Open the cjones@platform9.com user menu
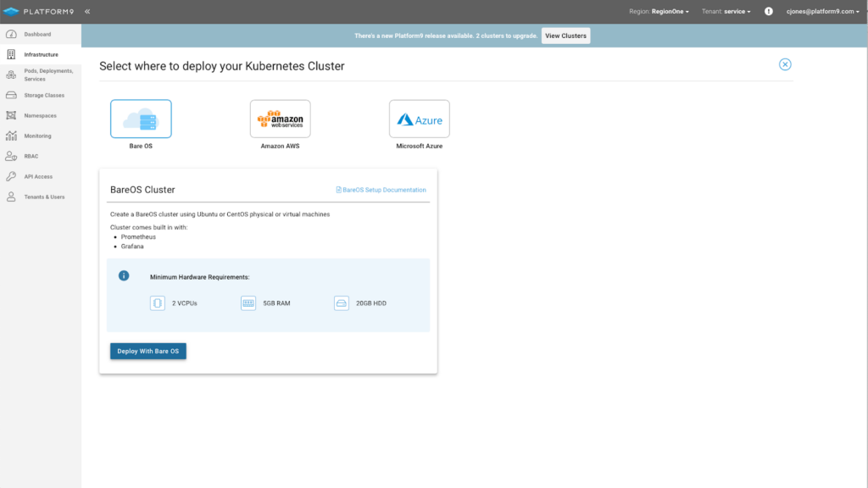Screen dimensions: 868x488 pos(822,11)
